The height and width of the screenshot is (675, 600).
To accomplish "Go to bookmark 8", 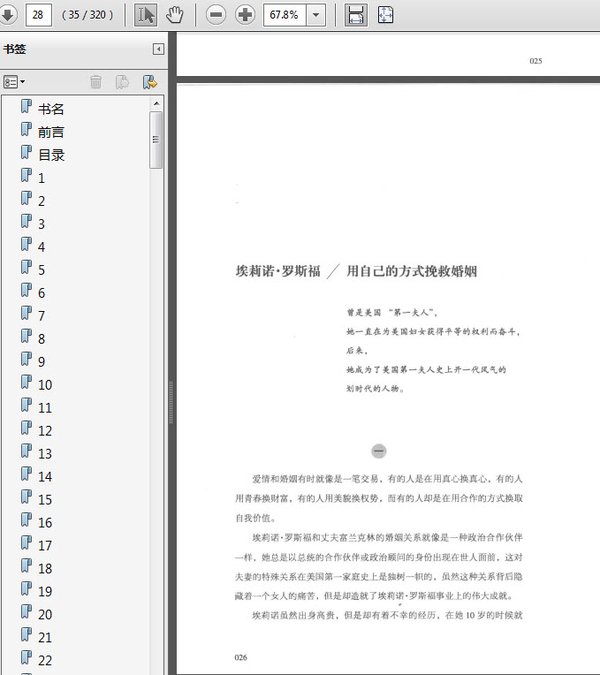I will (x=41, y=339).
